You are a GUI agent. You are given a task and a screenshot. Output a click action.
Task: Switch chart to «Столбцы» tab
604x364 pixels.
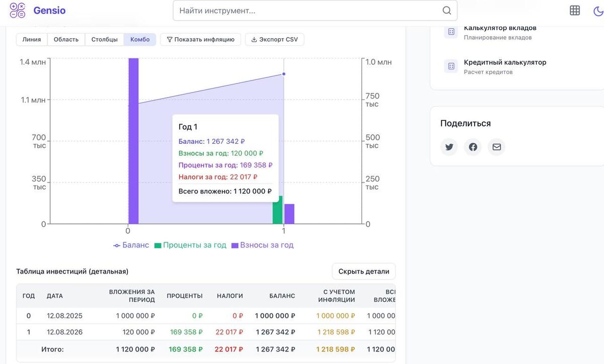coord(105,39)
